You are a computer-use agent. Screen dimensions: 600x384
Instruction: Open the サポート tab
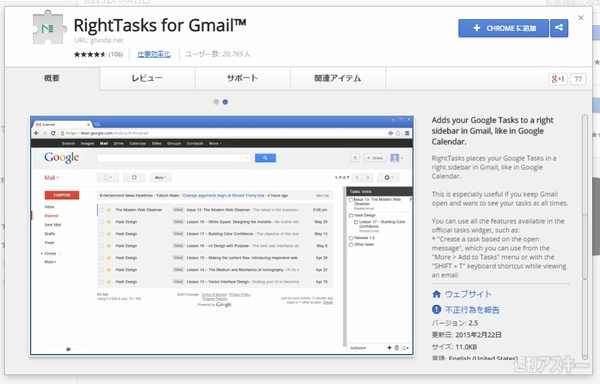tap(243, 78)
